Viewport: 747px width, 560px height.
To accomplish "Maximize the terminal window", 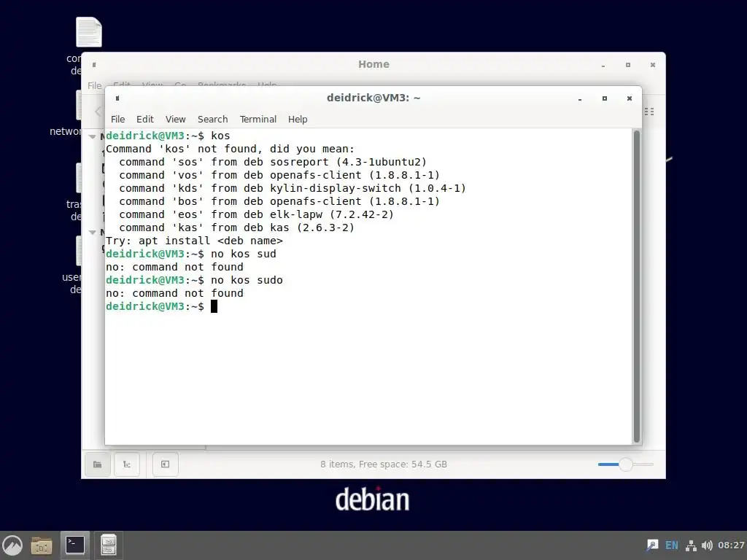I will coord(605,98).
